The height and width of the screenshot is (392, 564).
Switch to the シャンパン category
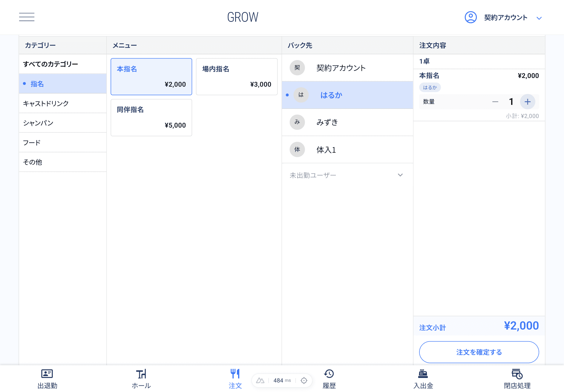(63, 123)
